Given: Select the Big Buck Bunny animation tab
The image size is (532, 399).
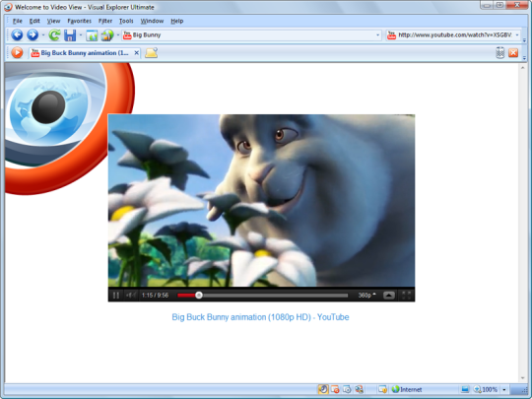Looking at the screenshot, I should click(85, 53).
